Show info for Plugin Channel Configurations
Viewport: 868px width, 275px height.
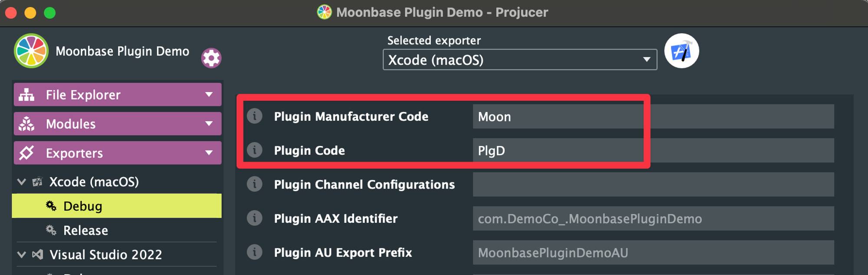click(255, 184)
